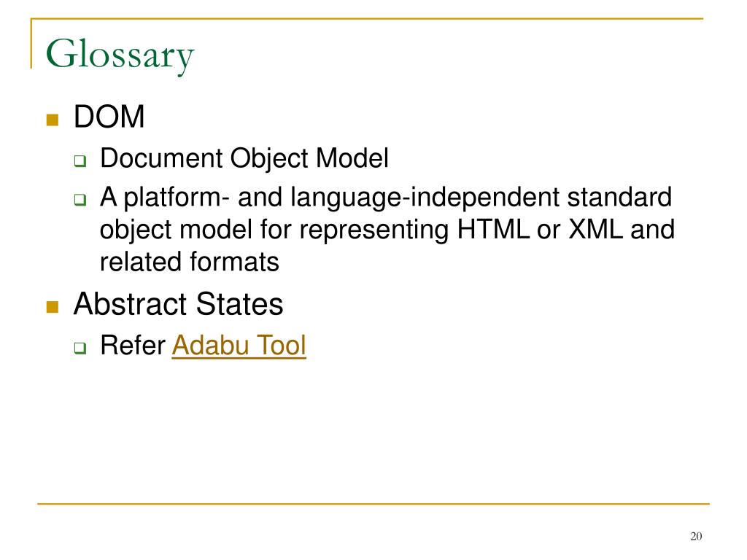Screen dimensions: 747x560
Task: Click hollow square bullet before Refer
Action: [x=80, y=348]
